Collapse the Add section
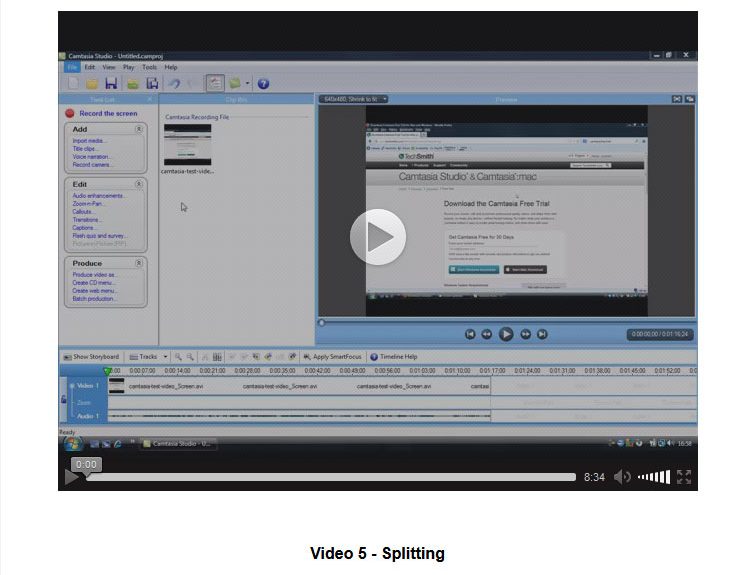Screen dimensions: 755x575 tap(139, 129)
